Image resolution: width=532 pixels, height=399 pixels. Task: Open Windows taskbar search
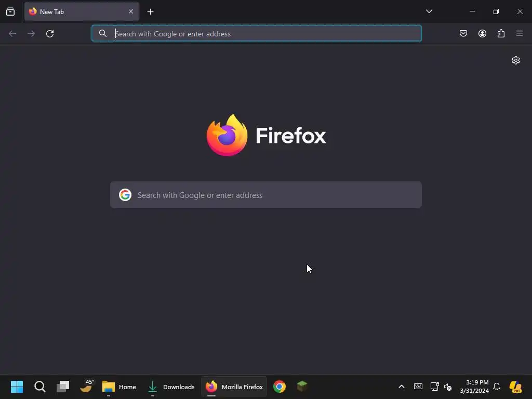click(x=39, y=387)
